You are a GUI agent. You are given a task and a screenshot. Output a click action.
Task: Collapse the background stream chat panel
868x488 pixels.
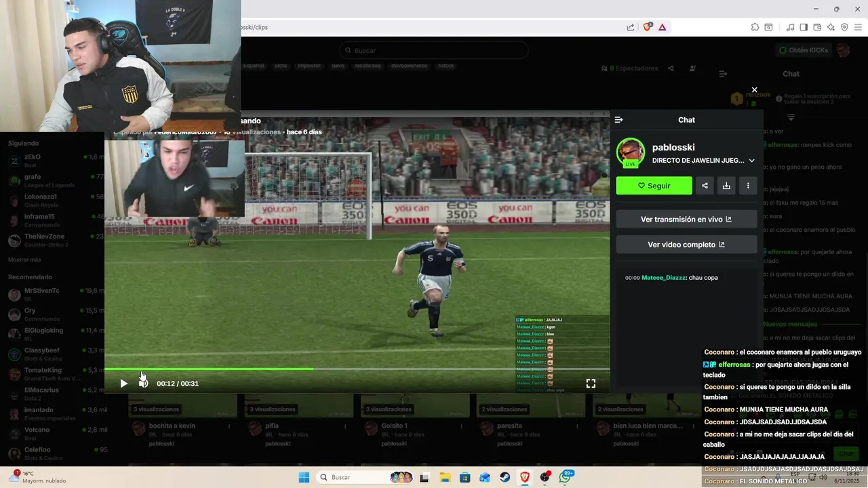(x=723, y=74)
